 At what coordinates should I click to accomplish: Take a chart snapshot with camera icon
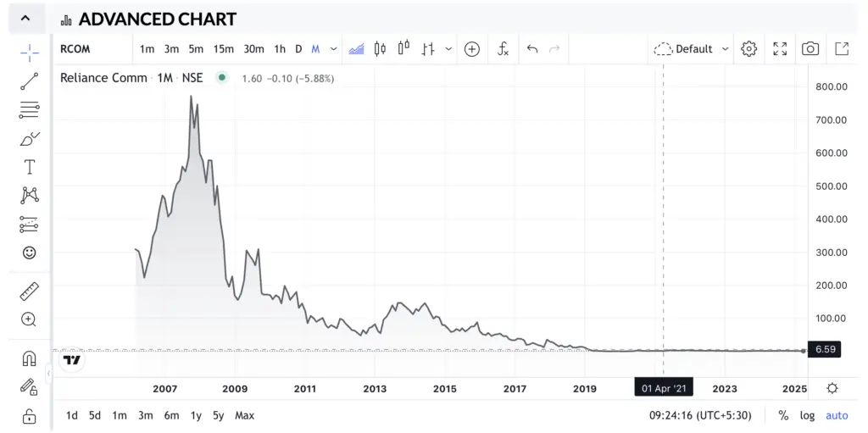810,48
